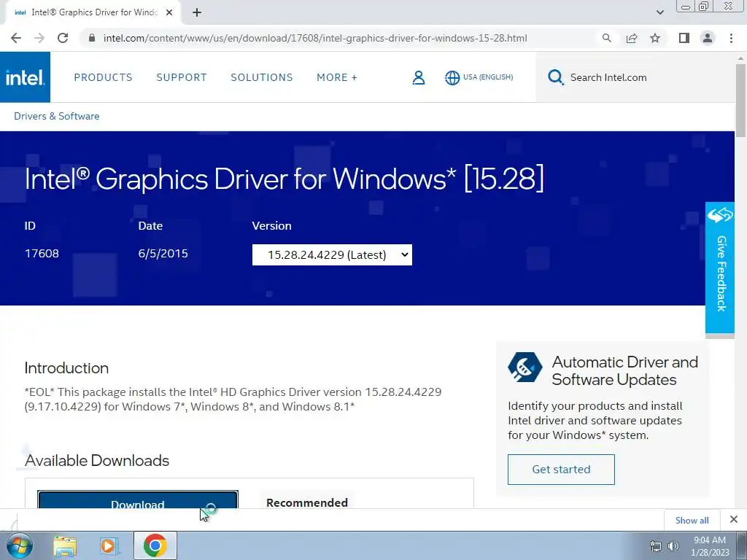
Task: Open File Explorer from the taskbar
Action: 65,545
